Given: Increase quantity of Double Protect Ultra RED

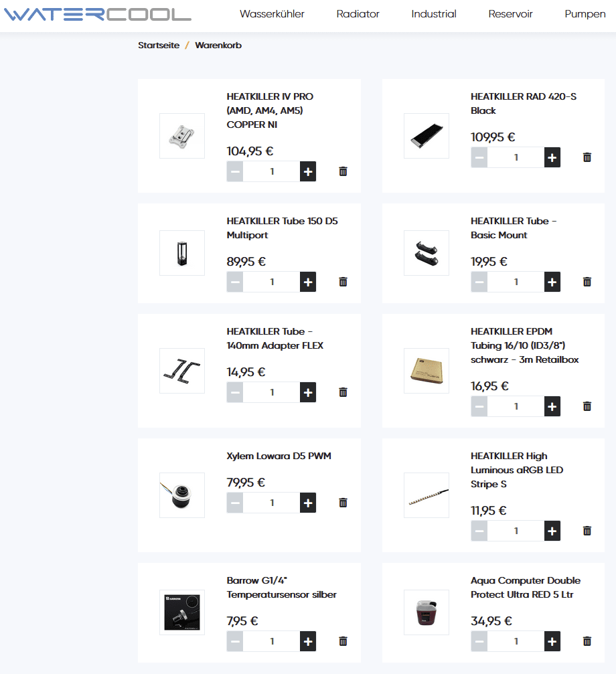Looking at the screenshot, I should (x=552, y=641).
